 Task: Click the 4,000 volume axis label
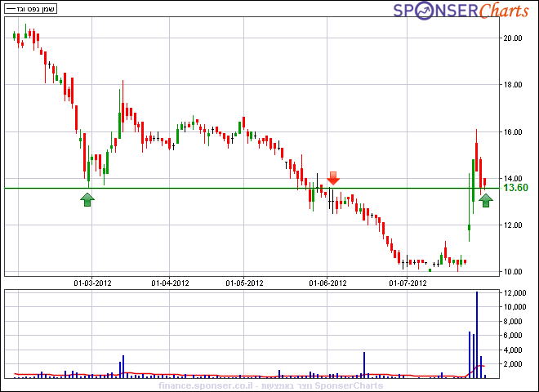pos(513,350)
